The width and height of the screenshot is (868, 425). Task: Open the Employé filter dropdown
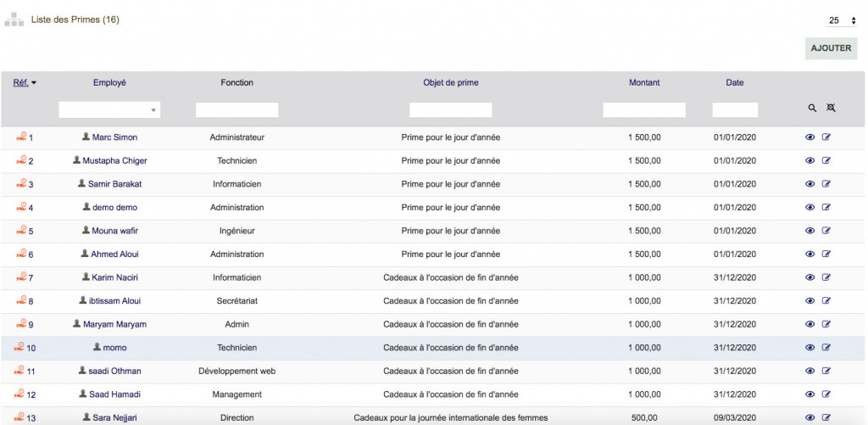click(x=109, y=109)
